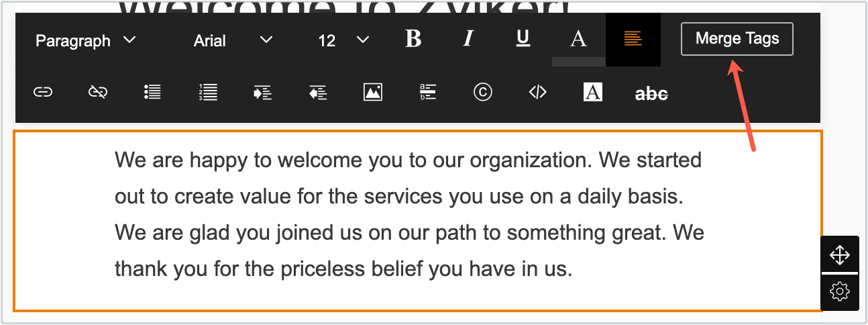Insert a special character symbol
Image resolution: width=868 pixels, height=325 pixels.
point(482,93)
